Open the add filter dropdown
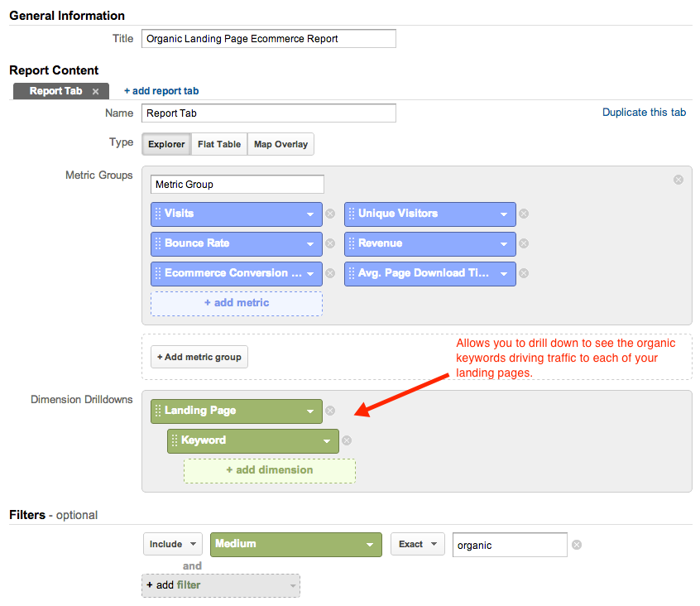Image resolution: width=700 pixels, height=606 pixels. click(221, 585)
